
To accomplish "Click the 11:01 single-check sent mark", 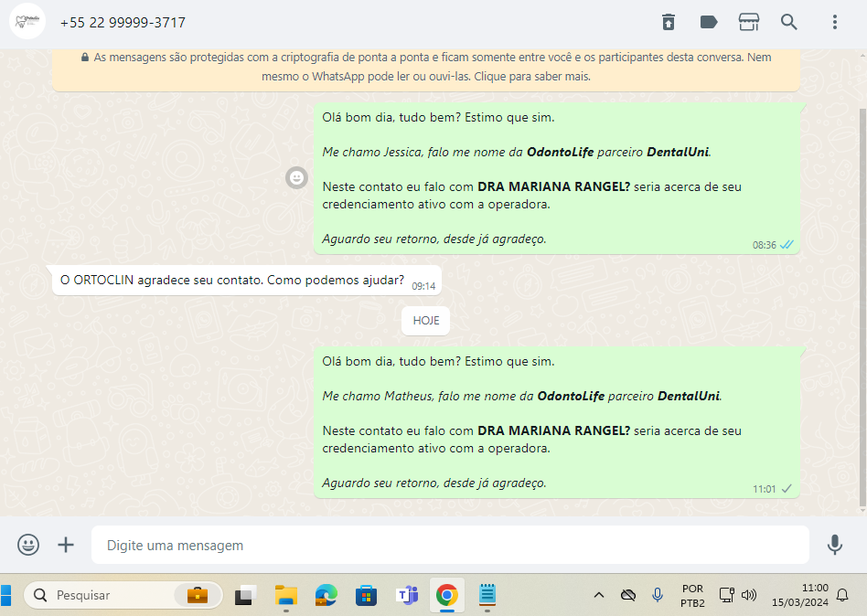I will click(x=787, y=489).
